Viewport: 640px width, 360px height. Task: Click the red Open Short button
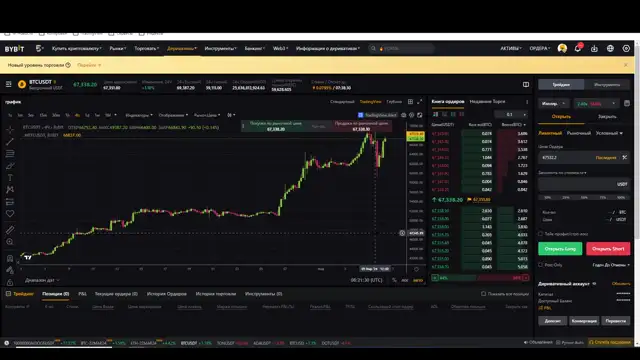pos(608,249)
